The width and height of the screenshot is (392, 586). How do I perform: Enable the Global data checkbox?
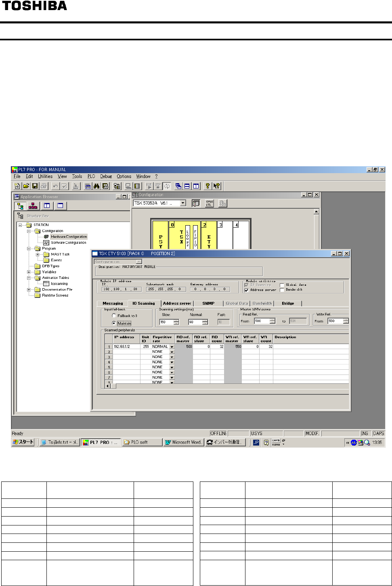282,285
